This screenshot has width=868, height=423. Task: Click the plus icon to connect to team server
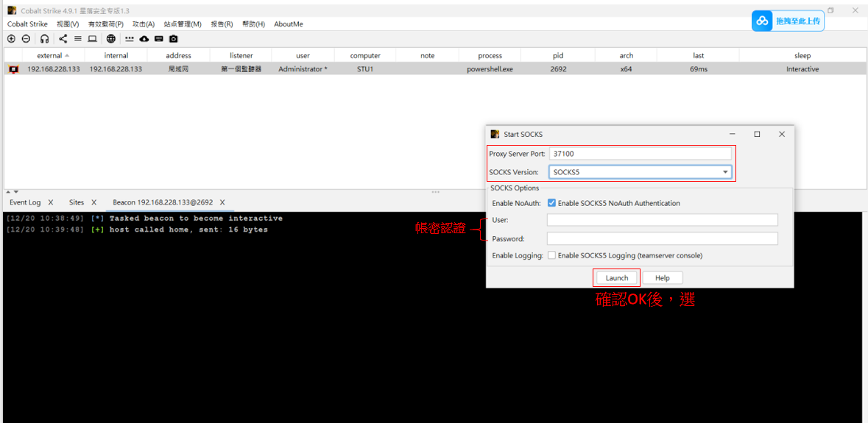point(11,39)
